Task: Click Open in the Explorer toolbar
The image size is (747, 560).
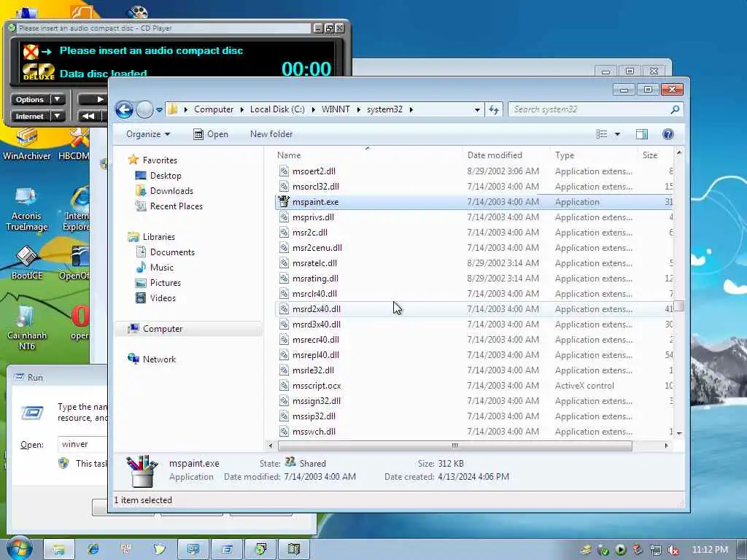Action: (211, 134)
